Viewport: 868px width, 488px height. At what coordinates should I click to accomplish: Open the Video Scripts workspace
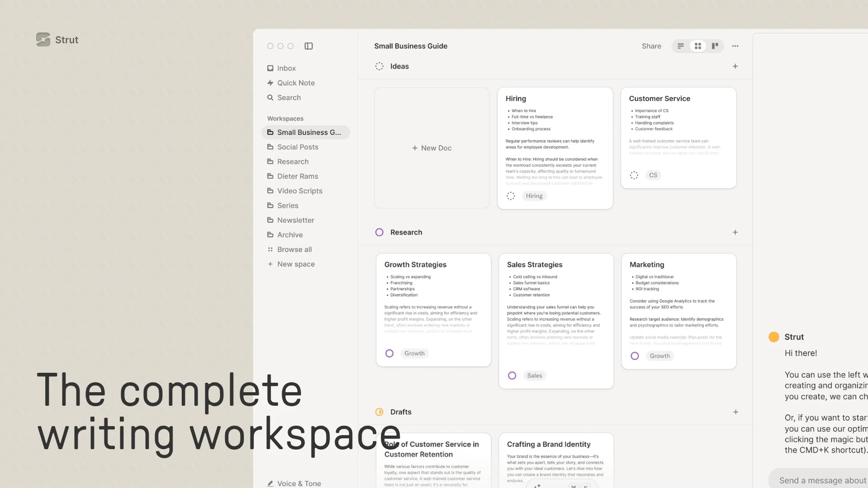click(295, 191)
